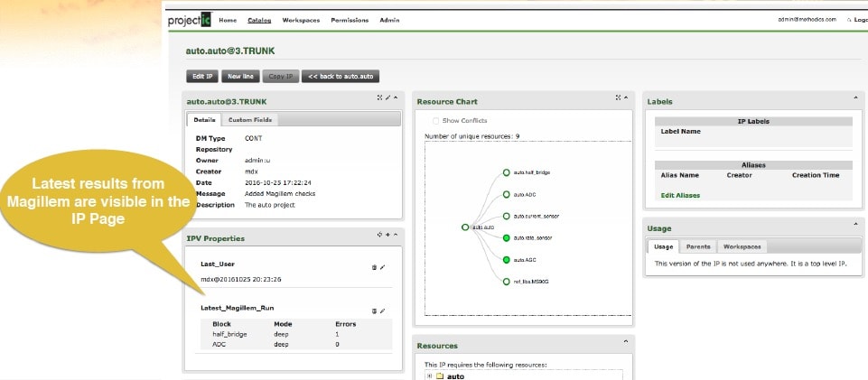Collapse the Resource Chart panel

(x=626, y=97)
